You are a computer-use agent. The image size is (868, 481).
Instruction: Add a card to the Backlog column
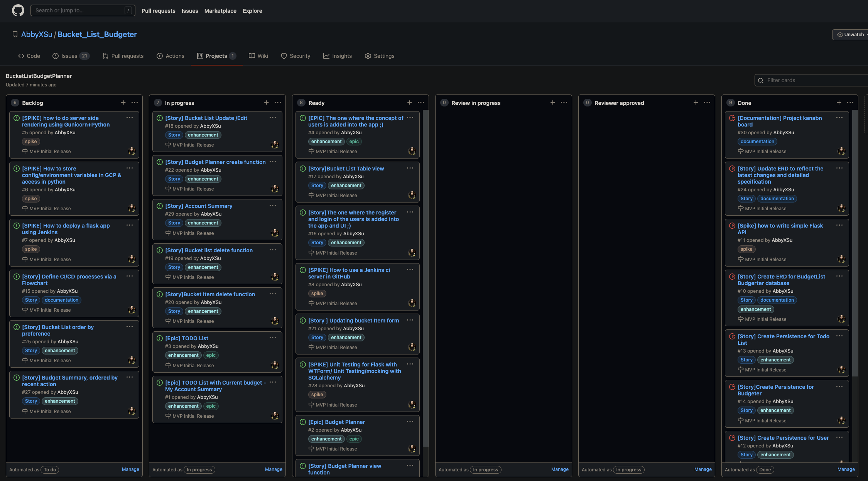[x=123, y=103]
